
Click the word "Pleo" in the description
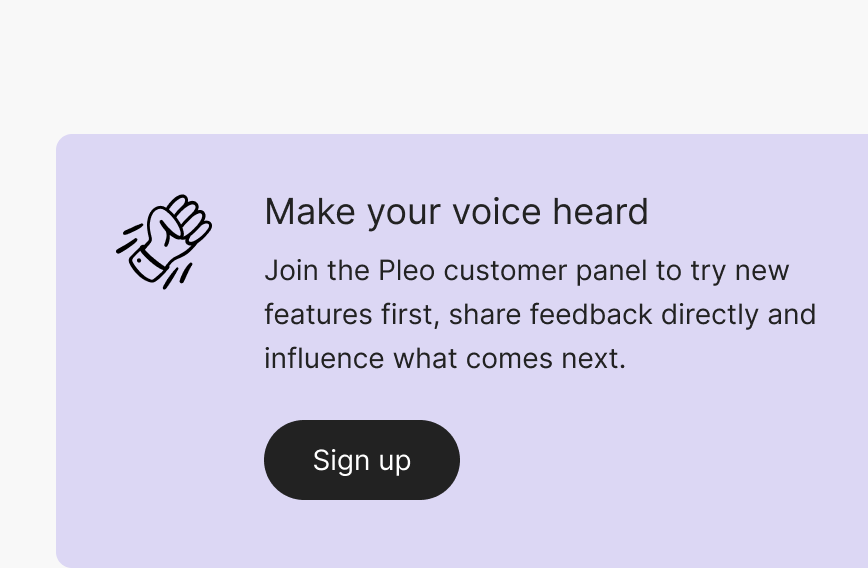pyautogui.click(x=406, y=271)
